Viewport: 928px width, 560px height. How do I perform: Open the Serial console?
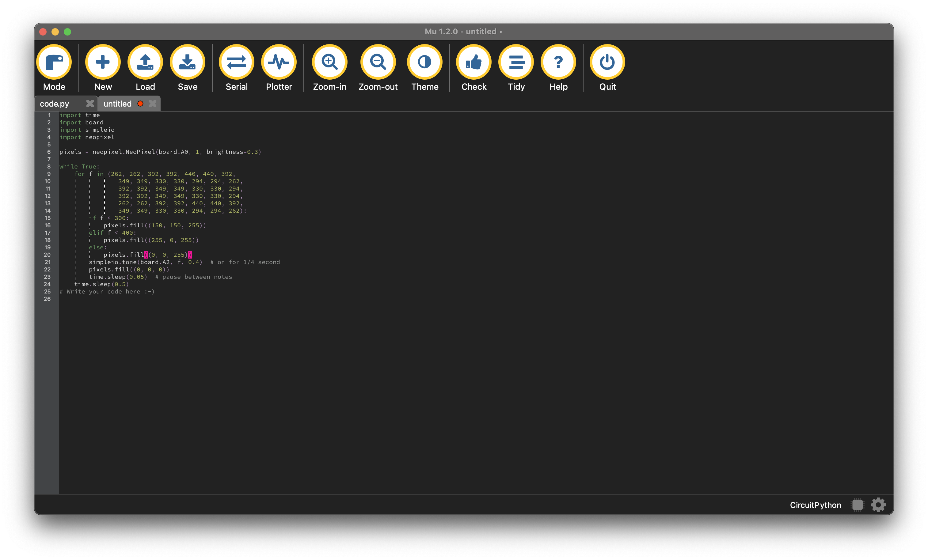pyautogui.click(x=237, y=62)
